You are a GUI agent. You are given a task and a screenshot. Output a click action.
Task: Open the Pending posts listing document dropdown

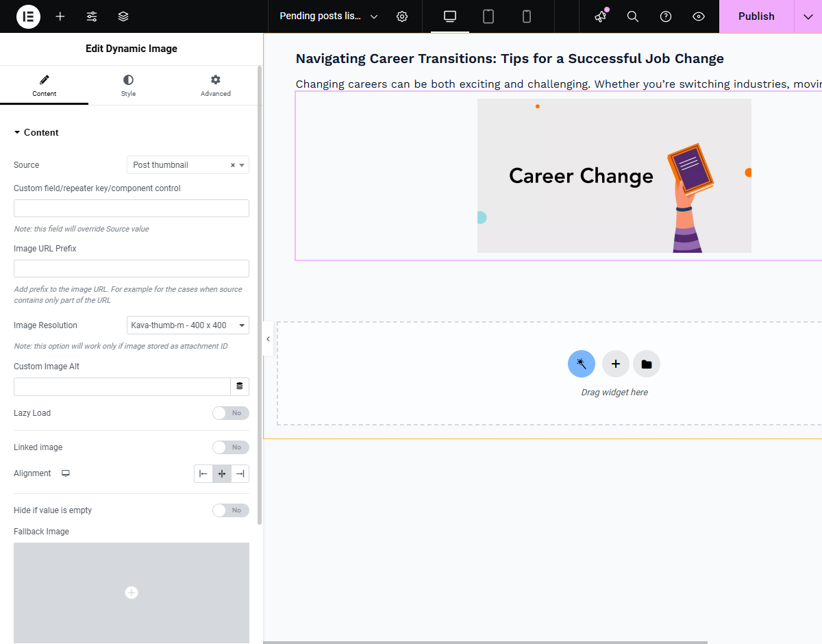[329, 16]
